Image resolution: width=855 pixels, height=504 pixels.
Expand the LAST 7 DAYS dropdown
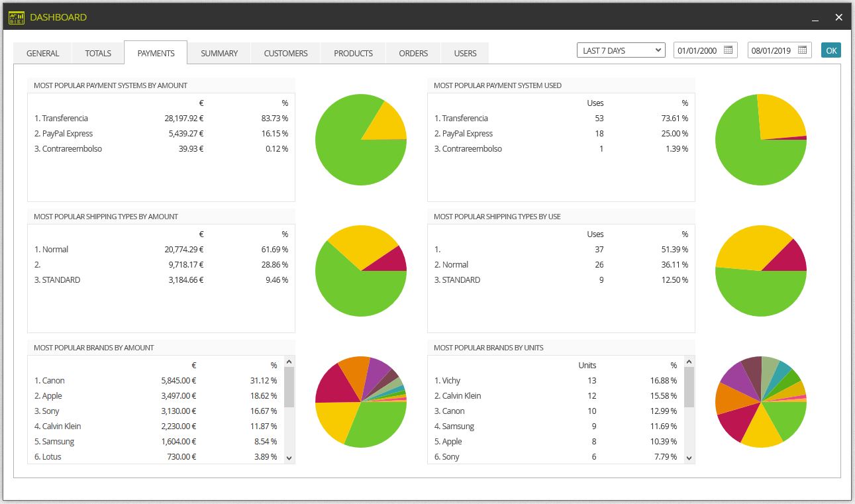621,50
